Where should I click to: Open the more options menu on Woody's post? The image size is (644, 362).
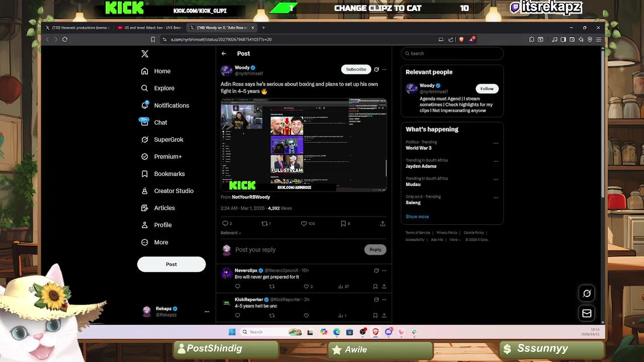click(x=384, y=69)
